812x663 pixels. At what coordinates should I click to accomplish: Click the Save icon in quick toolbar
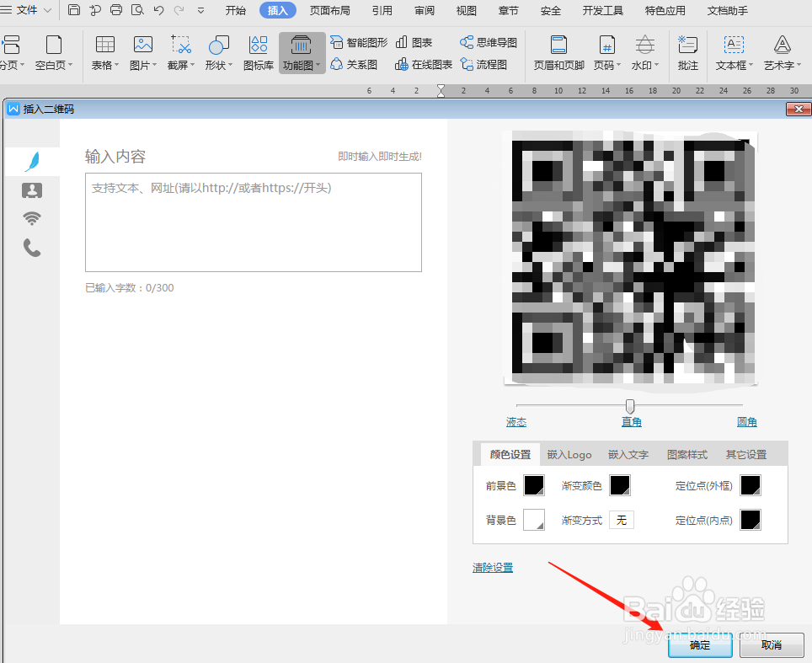click(x=74, y=10)
